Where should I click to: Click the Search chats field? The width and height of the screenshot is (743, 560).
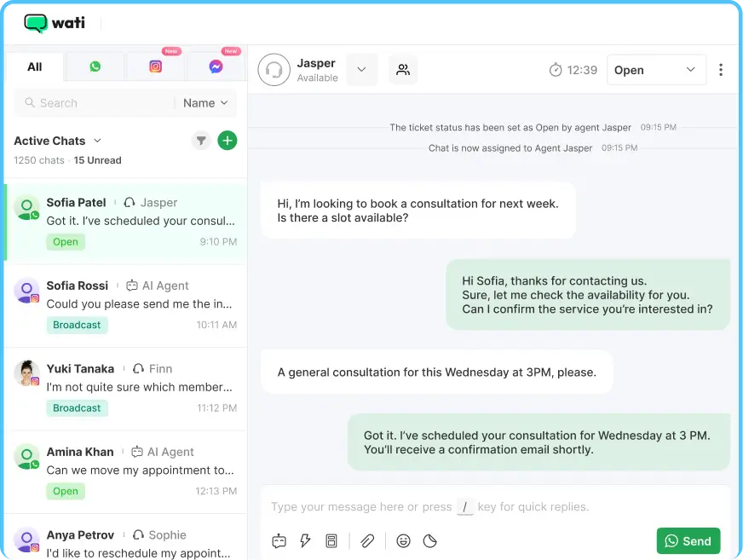tap(95, 103)
